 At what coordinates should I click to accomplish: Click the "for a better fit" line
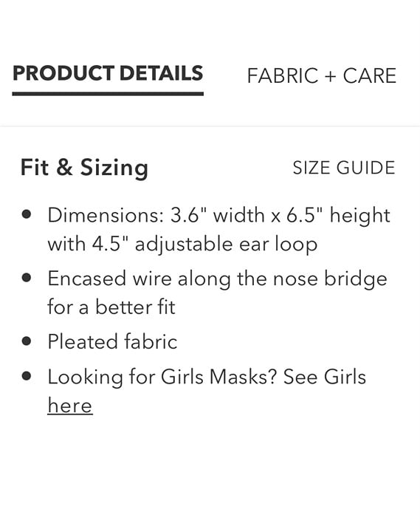[x=111, y=307]
